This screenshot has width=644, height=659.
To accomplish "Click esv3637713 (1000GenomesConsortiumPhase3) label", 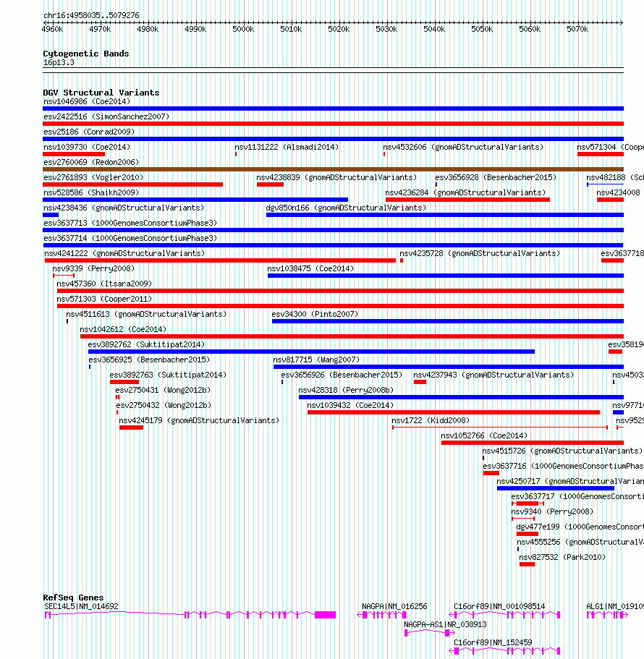I will click(130, 223).
